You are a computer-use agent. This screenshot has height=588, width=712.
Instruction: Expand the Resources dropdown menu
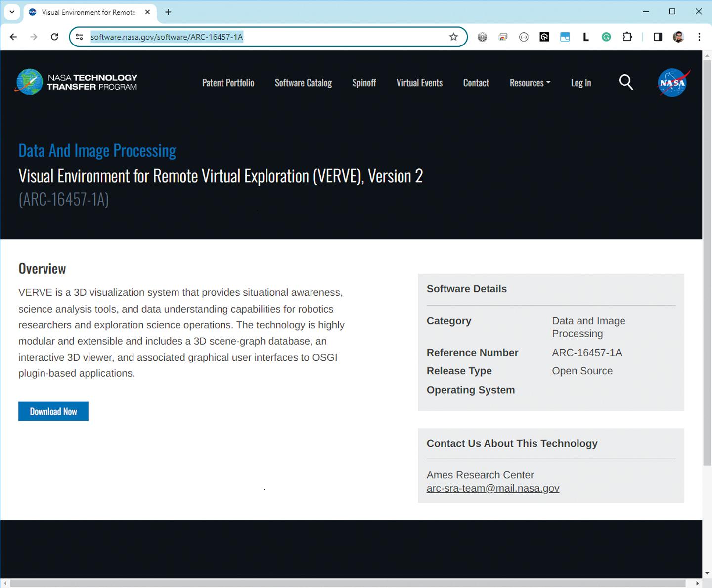point(530,83)
